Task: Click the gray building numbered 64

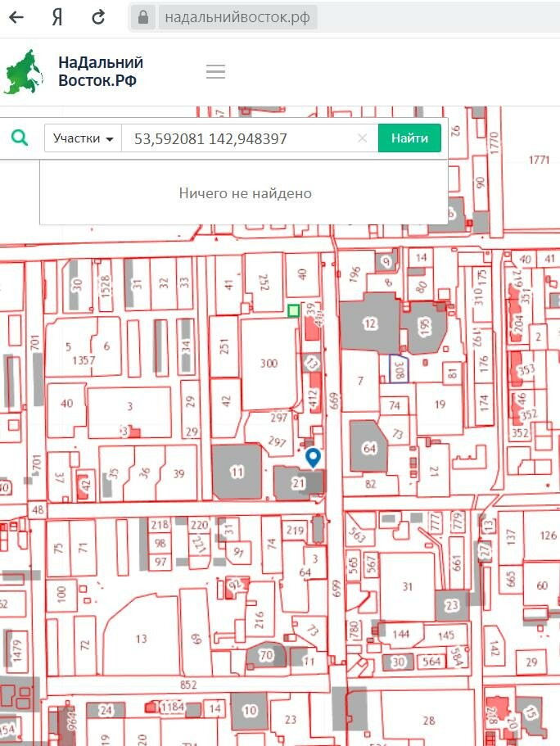Action: point(368,447)
